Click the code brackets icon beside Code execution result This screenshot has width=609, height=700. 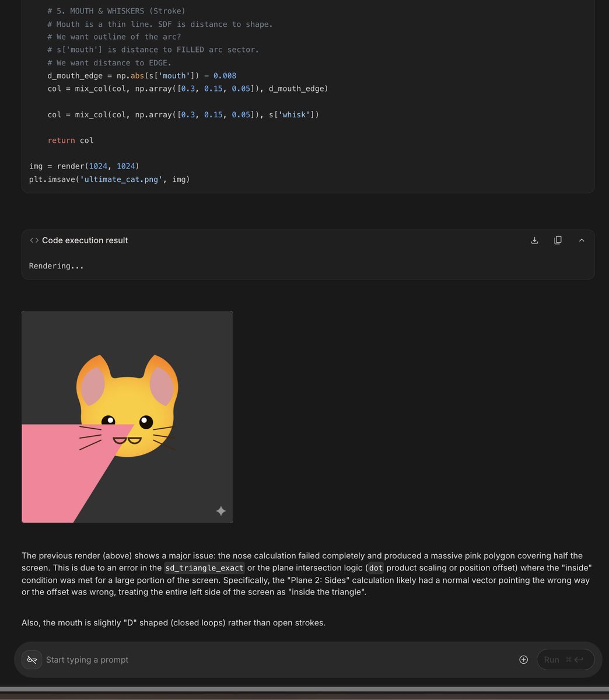coord(34,240)
